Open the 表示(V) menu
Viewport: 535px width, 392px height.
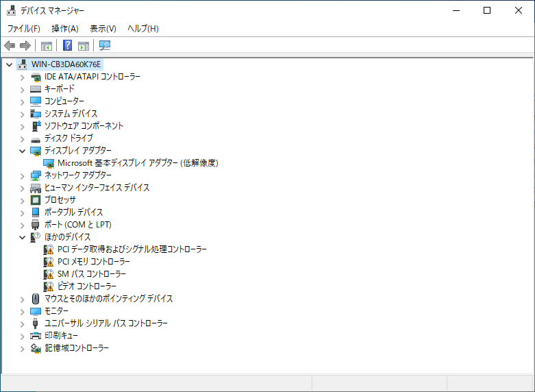[103, 29]
